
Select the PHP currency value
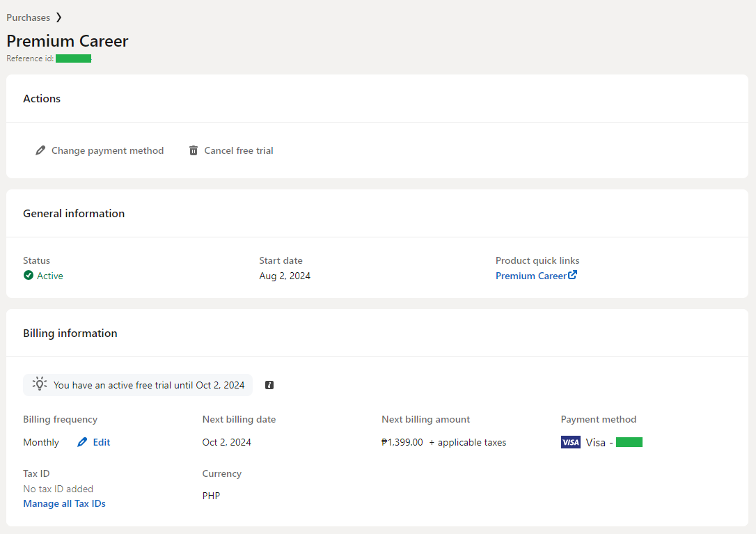click(211, 496)
